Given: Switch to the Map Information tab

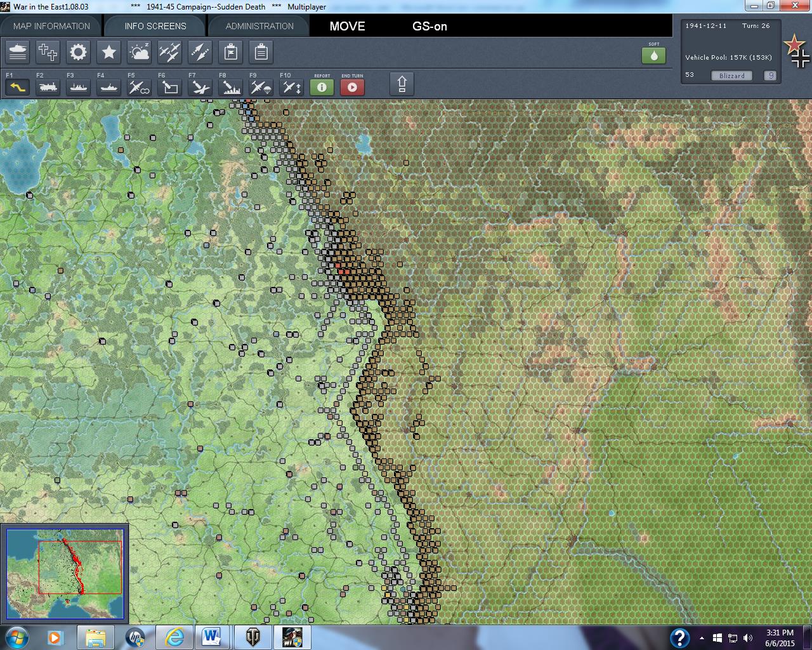Looking at the screenshot, I should pos(51,26).
